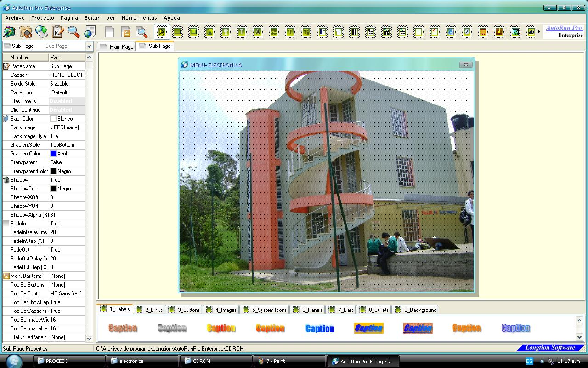Pick the blue Caption label style thumbnail
The width and height of the screenshot is (588, 368).
pos(320,328)
